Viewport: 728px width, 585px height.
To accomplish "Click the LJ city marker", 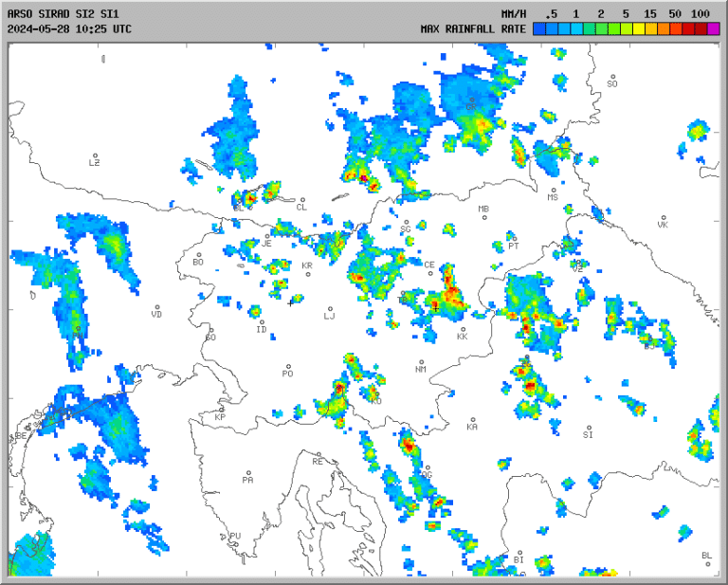I will (330, 309).
